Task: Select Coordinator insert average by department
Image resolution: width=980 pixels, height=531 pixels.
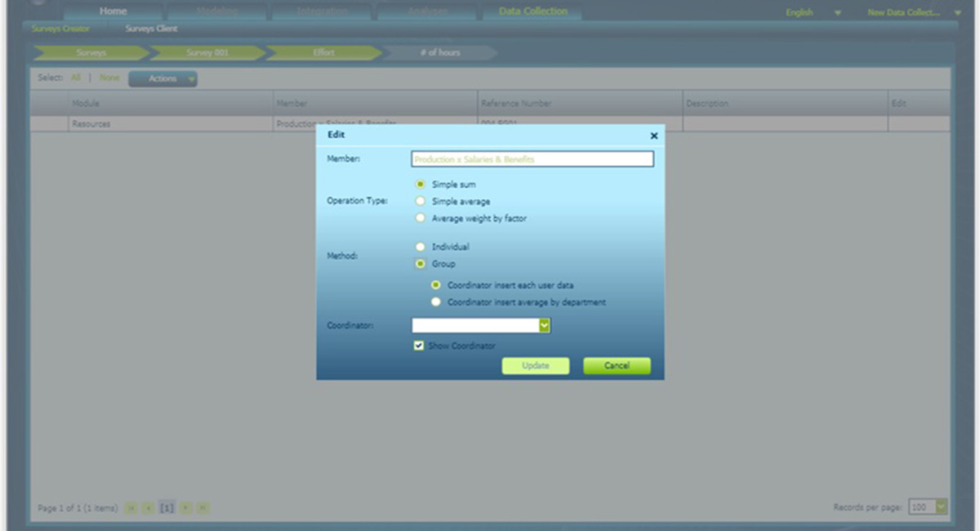Action: tap(436, 302)
